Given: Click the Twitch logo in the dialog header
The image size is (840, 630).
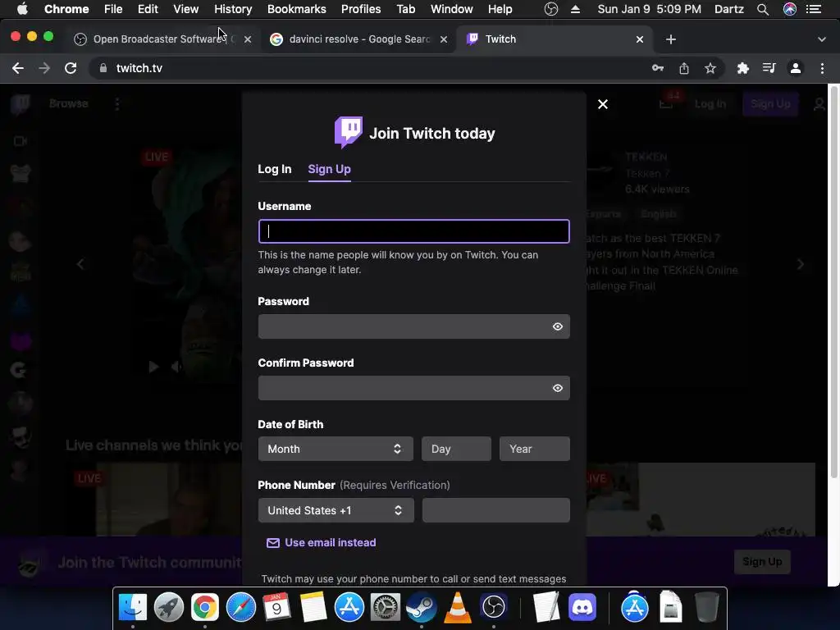Looking at the screenshot, I should coord(349,132).
